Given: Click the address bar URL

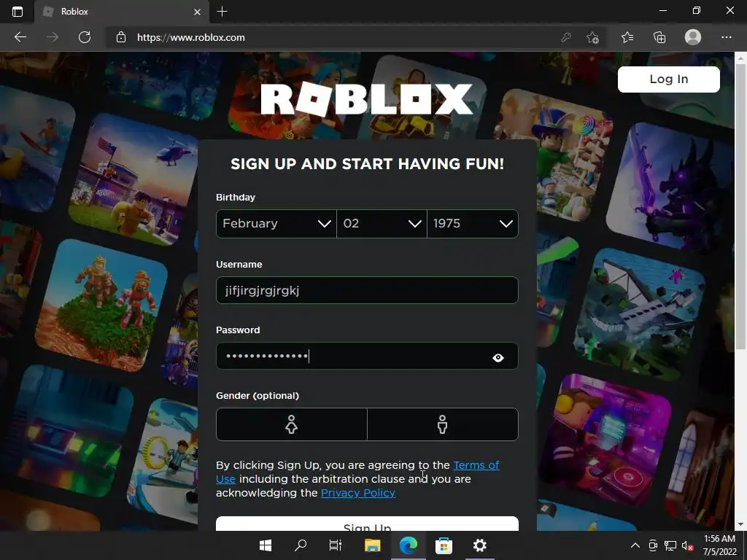Looking at the screenshot, I should click(190, 37).
